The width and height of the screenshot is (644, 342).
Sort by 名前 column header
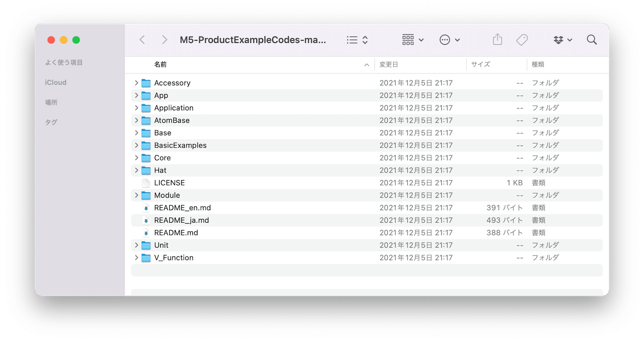tap(161, 64)
